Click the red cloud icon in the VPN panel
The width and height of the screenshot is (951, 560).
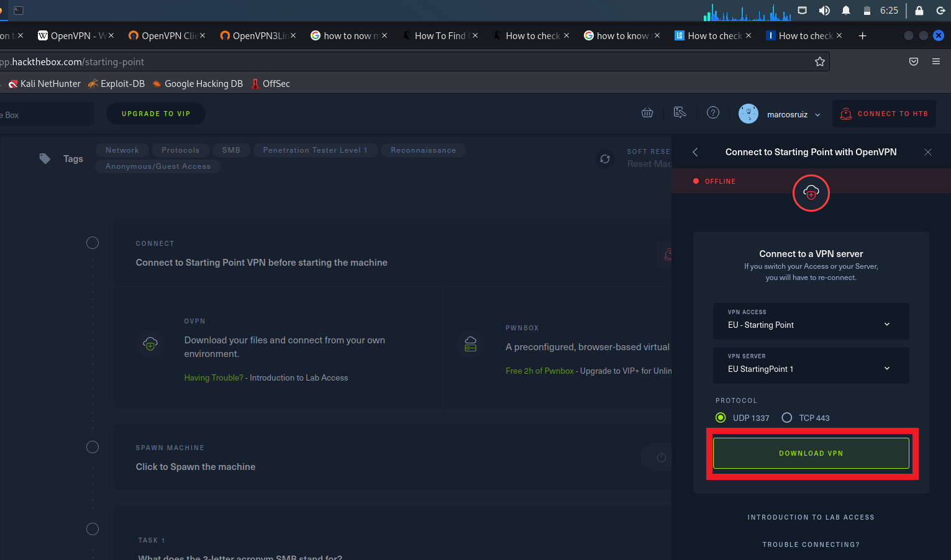[x=811, y=193]
